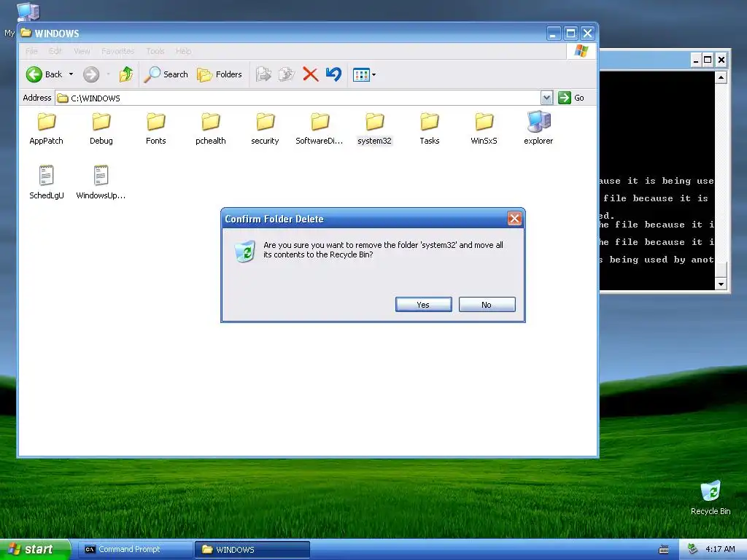Screen dimensions: 747x560
Task: Click the blue Undo arrow icon
Action: [334, 74]
